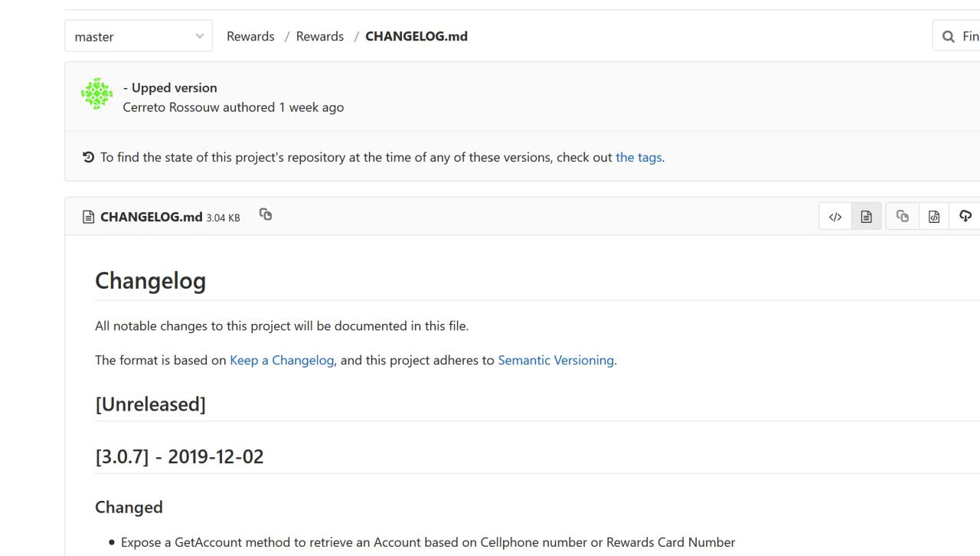The width and height of the screenshot is (980, 556).
Task: Copy file contents using toolbar icon
Action: tap(903, 217)
